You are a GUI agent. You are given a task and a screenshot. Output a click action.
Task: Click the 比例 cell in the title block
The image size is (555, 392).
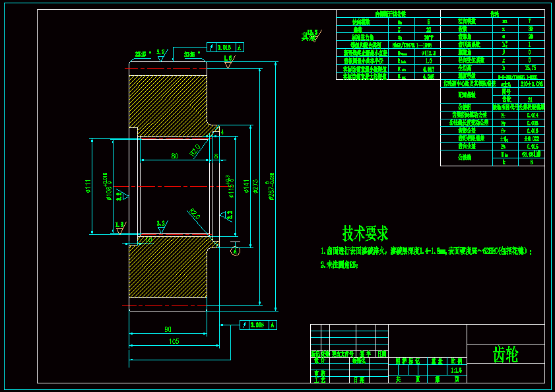pos(457,361)
